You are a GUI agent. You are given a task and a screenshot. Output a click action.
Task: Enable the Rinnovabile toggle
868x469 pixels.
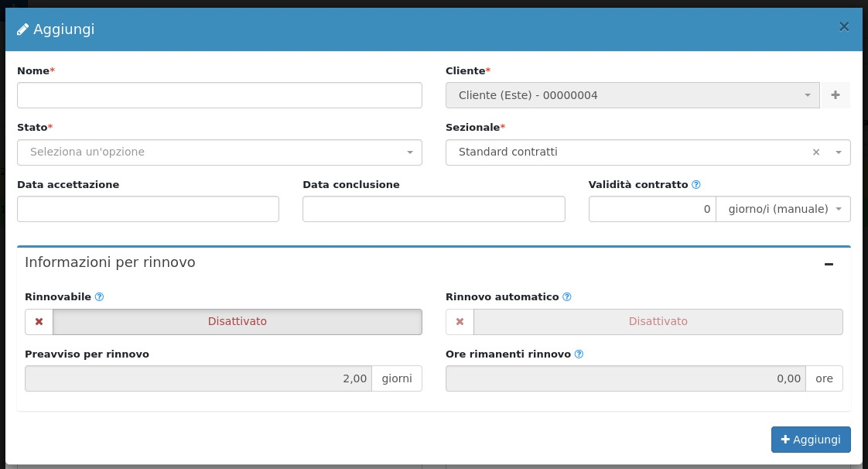tap(237, 322)
